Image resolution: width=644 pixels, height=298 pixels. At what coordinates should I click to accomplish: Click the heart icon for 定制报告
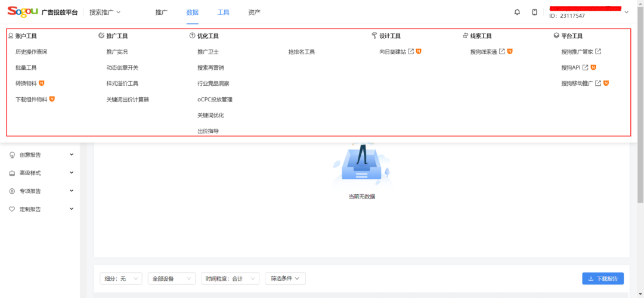pos(12,209)
